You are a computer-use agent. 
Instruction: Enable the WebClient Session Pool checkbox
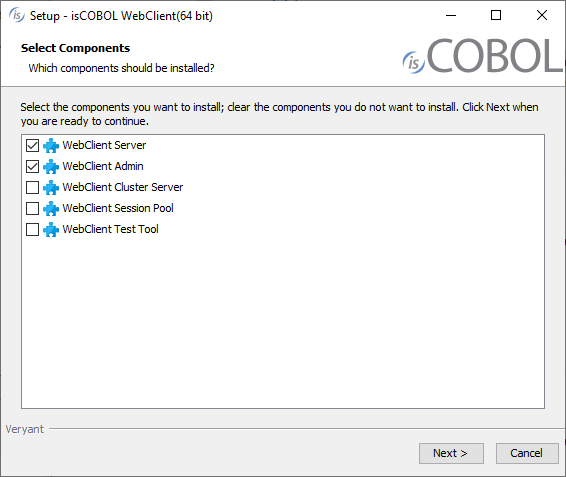[32, 208]
